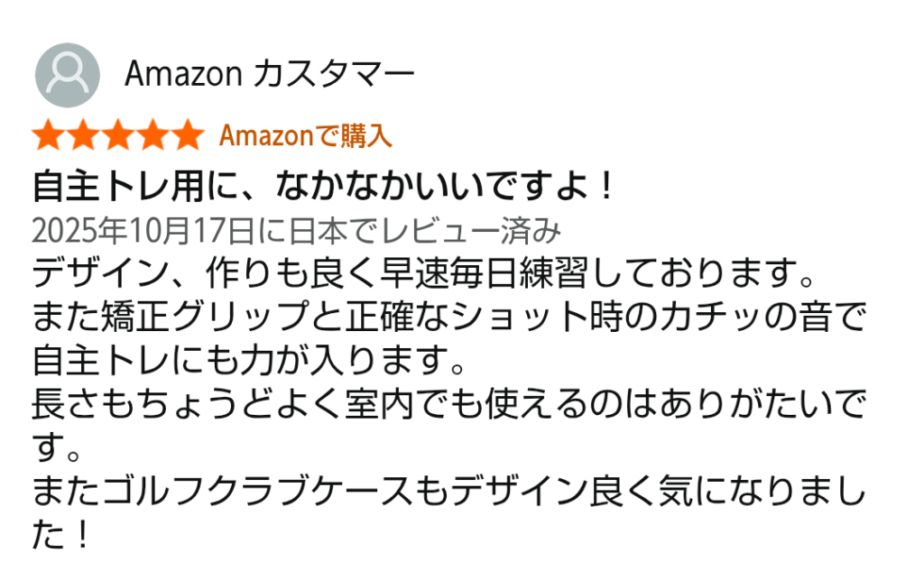The width and height of the screenshot is (924, 580).
Task: Open the Amazon カスタマー reviewer profile name
Action: [270, 75]
